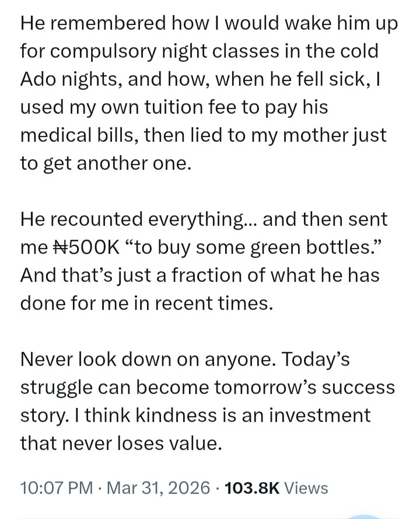This screenshot has height=519, width=420.
Task: Tap the blue floating button at bottom edge
Action: [365, 516]
